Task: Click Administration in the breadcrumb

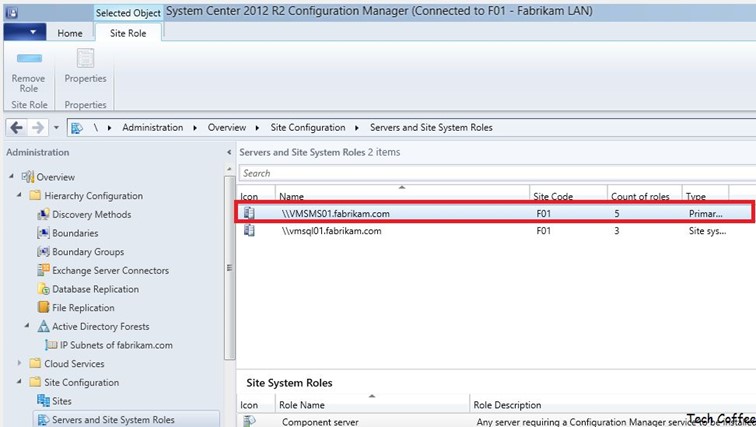Action: click(x=152, y=128)
